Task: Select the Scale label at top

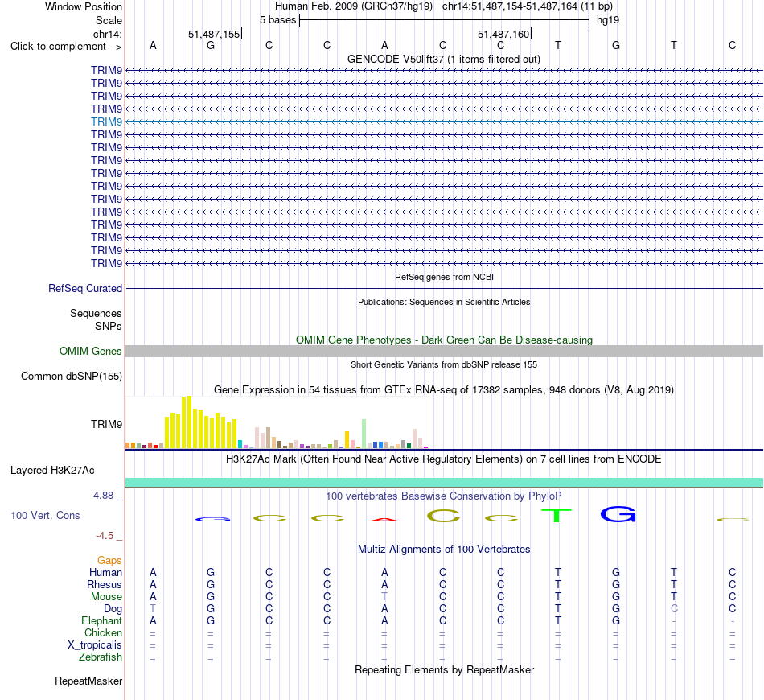Action: [109, 20]
